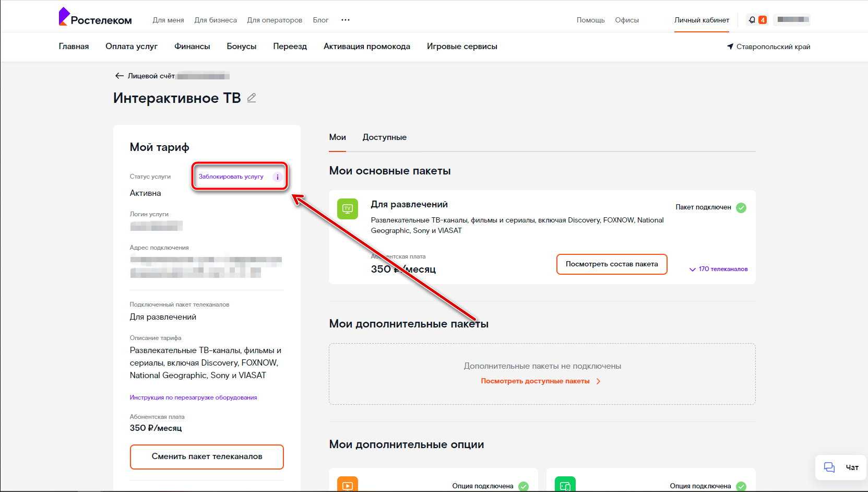Click the Rostelecom logo
This screenshot has height=492, width=868.
coord(95,17)
